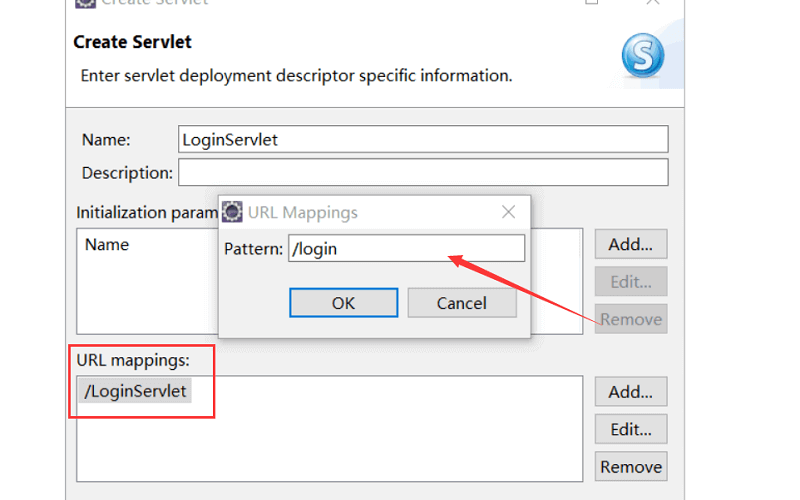
Task: Add a new initialization parameter
Action: point(630,243)
